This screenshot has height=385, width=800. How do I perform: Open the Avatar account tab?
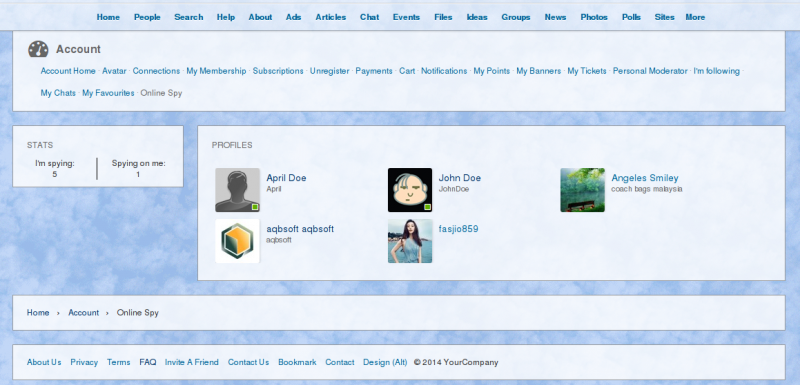[x=114, y=71]
